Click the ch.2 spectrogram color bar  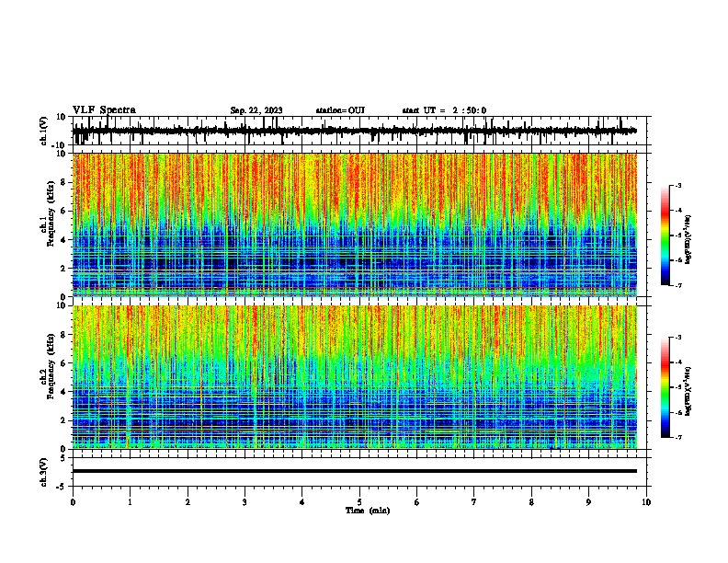click(665, 387)
